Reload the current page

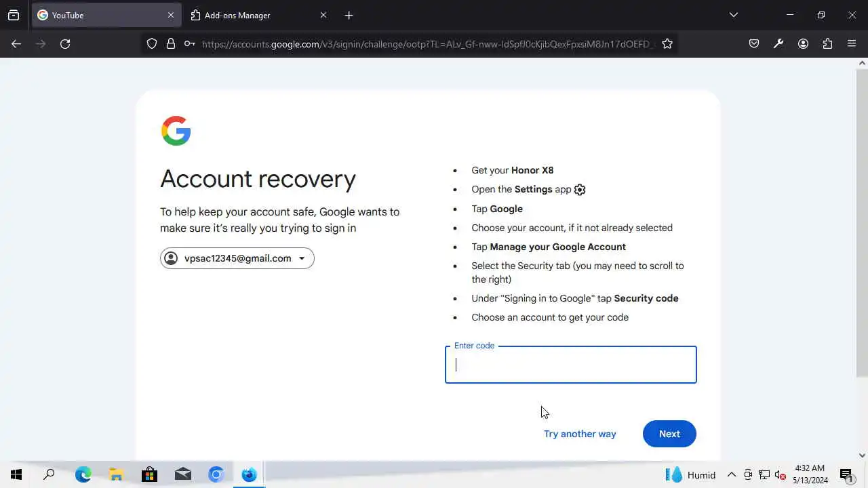click(x=65, y=43)
